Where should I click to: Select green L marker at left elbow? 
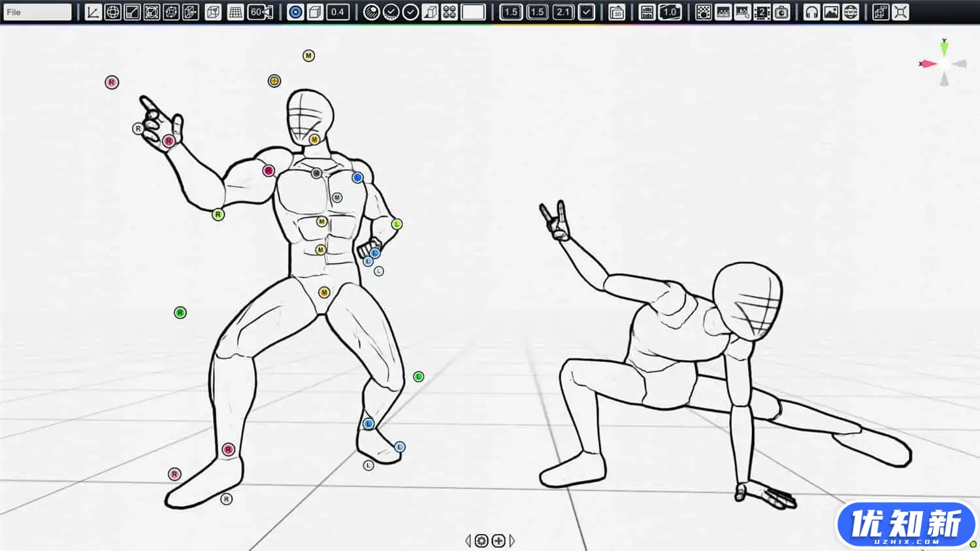[x=397, y=224]
